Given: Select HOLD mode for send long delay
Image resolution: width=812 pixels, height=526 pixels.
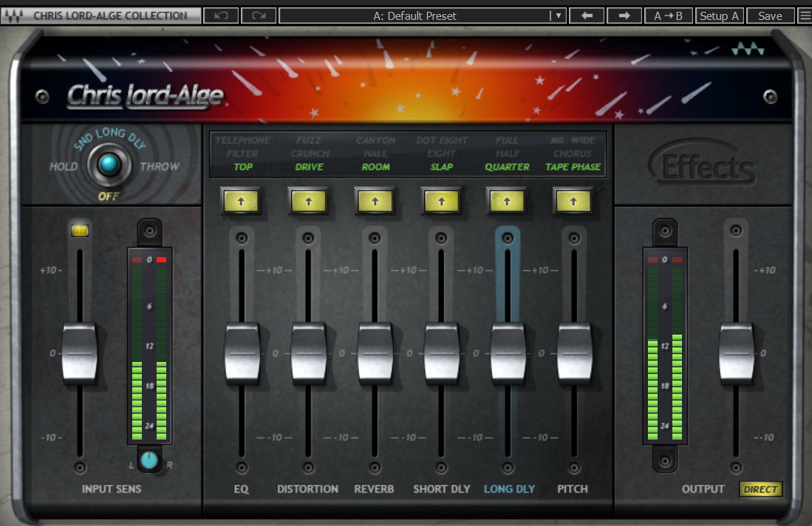Looking at the screenshot, I should (64, 166).
